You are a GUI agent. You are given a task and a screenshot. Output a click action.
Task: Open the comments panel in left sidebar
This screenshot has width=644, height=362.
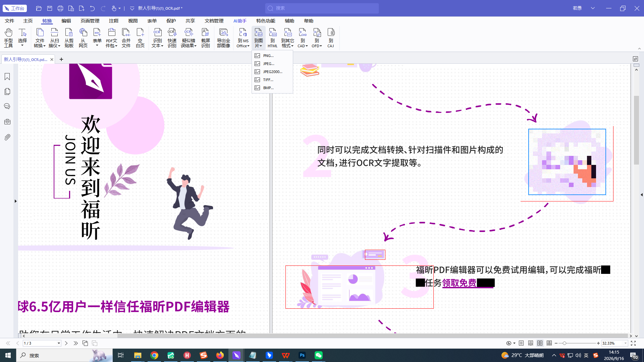(7, 106)
